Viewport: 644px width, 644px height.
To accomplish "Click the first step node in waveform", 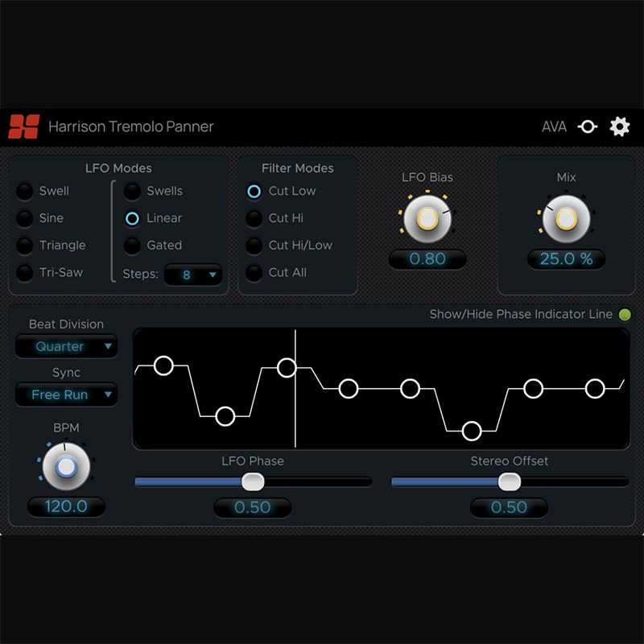I will 163,365.
